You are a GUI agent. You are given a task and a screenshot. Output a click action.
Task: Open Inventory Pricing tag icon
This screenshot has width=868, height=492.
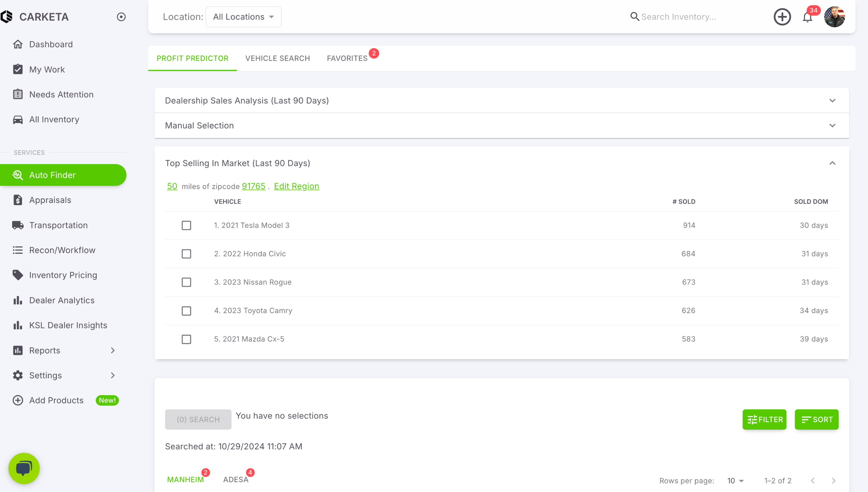pos(18,275)
